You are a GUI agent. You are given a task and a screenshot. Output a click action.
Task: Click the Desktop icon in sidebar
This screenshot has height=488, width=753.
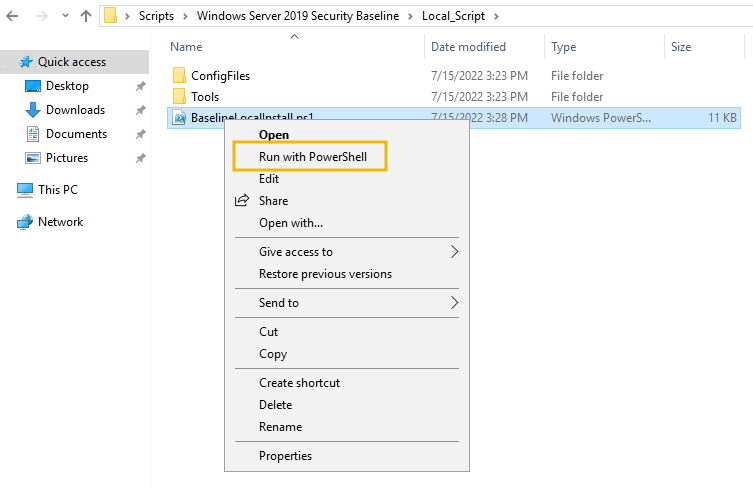pos(33,86)
